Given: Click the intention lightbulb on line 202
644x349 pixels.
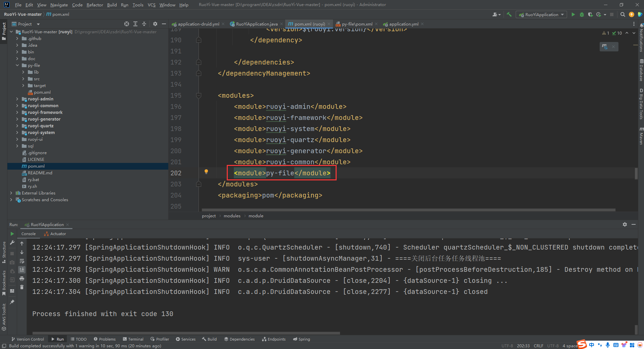Looking at the screenshot, I should [x=206, y=172].
